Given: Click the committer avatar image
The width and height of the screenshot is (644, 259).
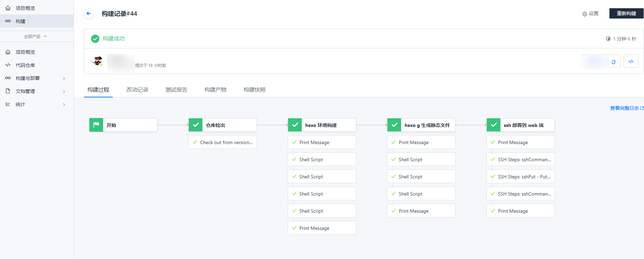Looking at the screenshot, I should (97, 61).
